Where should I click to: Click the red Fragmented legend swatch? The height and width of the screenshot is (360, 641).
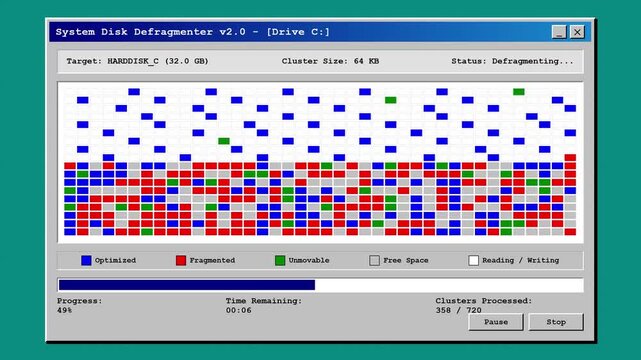[181, 260]
